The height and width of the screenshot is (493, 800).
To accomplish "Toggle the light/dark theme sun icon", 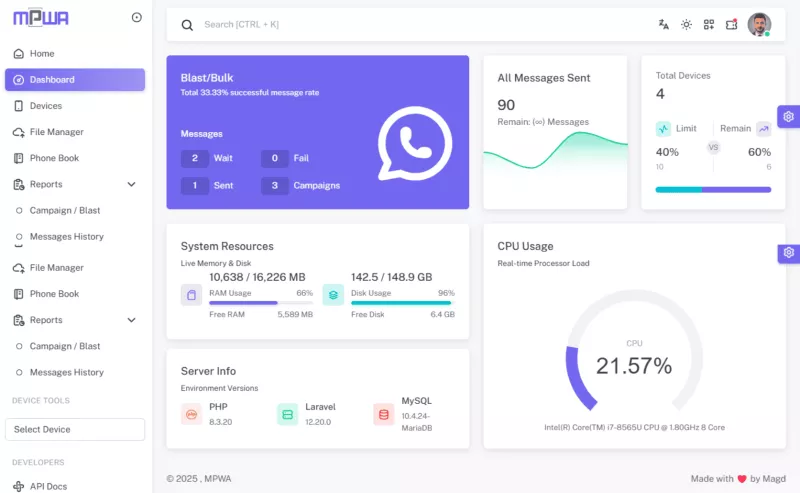I will pyautogui.click(x=686, y=25).
